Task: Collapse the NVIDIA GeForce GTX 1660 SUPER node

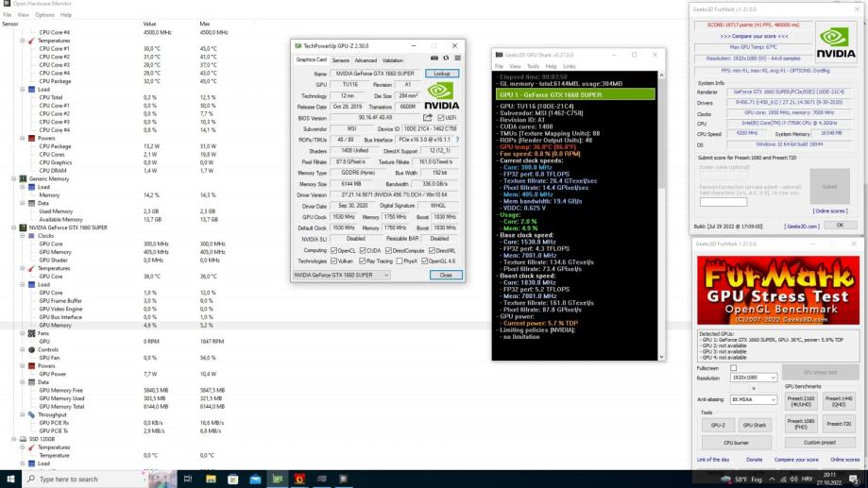Action: [14, 228]
